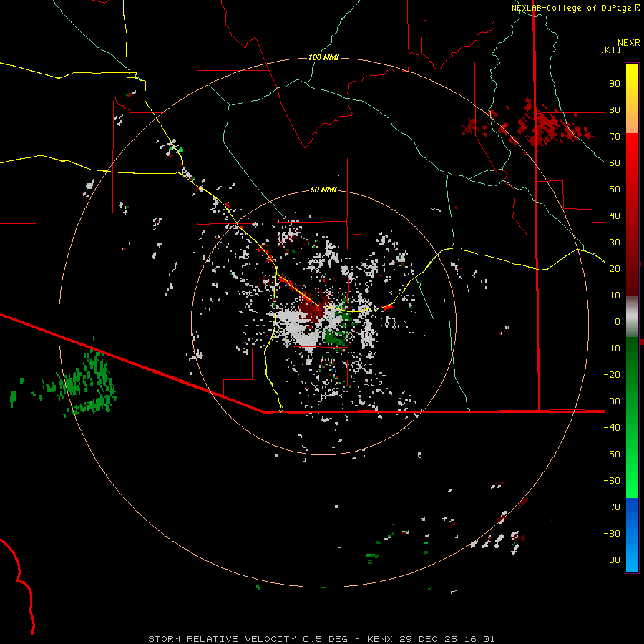Viewport: 644px width, 644px height.
Task: Click the -50 value on velocity scale
Action: 612,454
